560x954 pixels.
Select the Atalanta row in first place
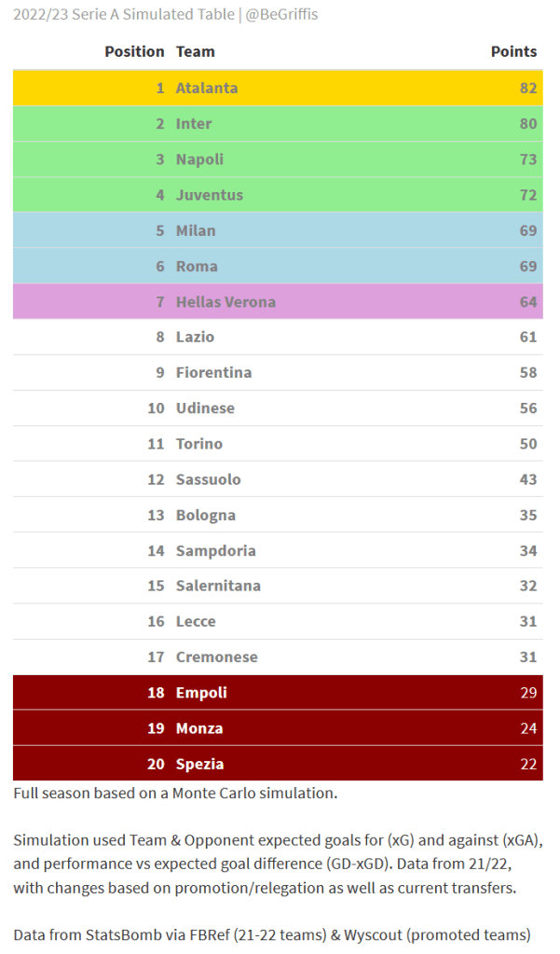(278, 89)
